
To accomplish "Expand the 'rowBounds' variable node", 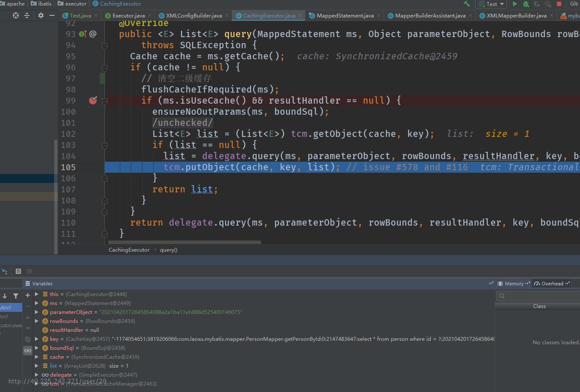I will pyautogui.click(x=37, y=321).
